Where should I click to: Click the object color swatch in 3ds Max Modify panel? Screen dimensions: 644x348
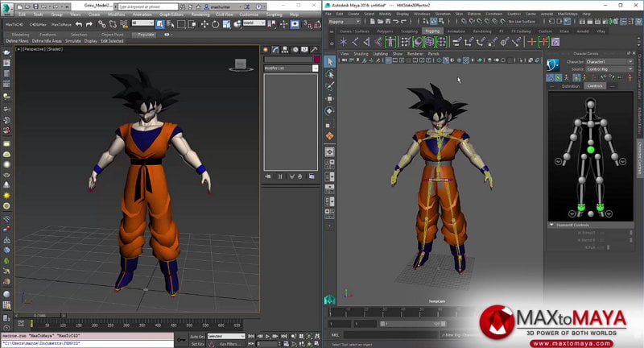point(316,60)
